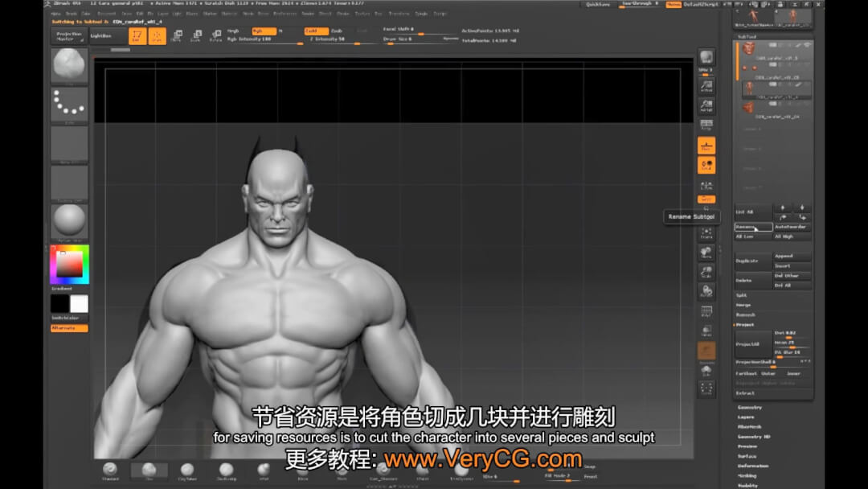
Task: Click the Append button
Action: coord(792,256)
